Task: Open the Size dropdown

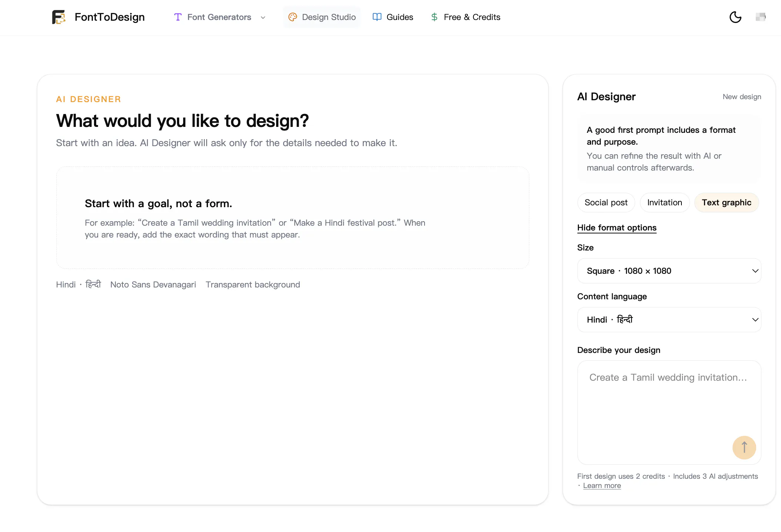Action: (669, 271)
